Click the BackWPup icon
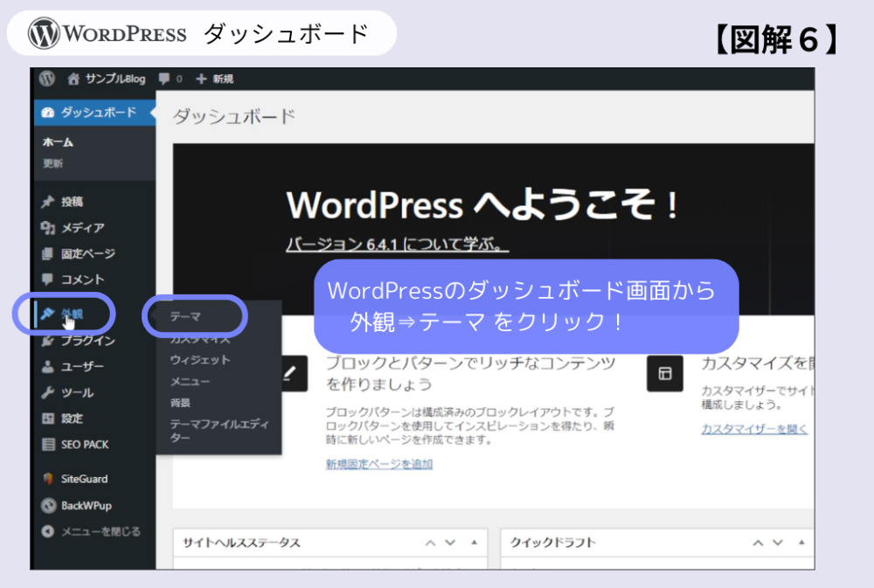The image size is (874, 588). tap(48, 506)
